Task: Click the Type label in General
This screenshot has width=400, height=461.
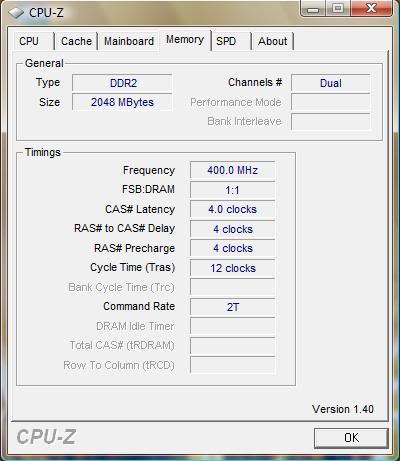Action: (x=48, y=82)
